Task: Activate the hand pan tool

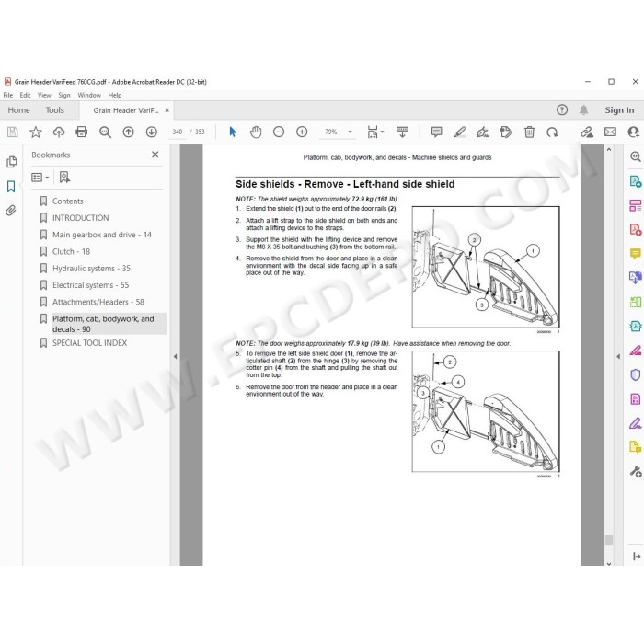Action: coord(256,132)
